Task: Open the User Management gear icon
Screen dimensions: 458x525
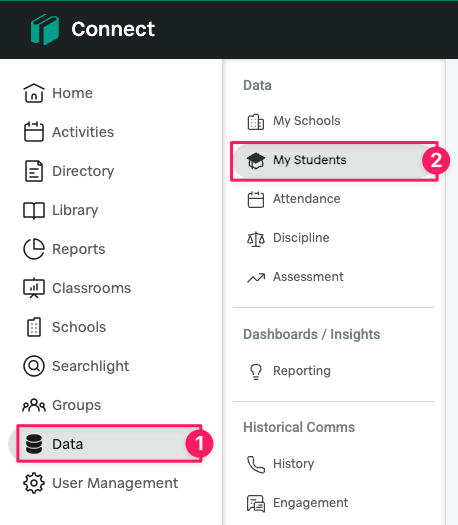Action: tap(34, 483)
